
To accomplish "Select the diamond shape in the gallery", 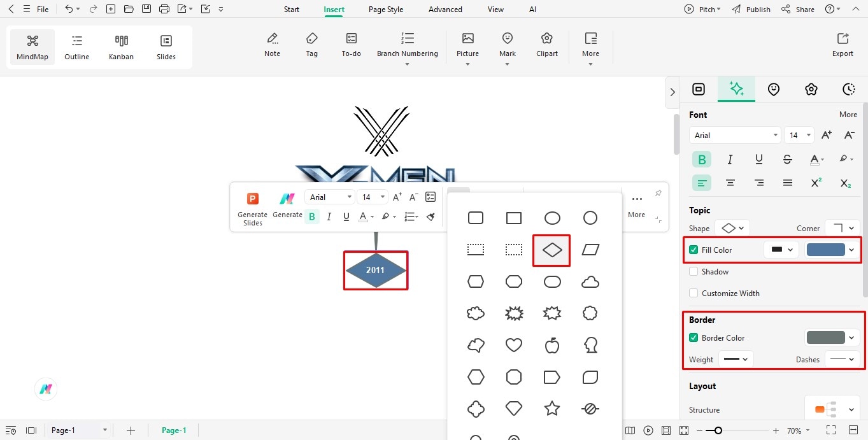I will tap(552, 250).
